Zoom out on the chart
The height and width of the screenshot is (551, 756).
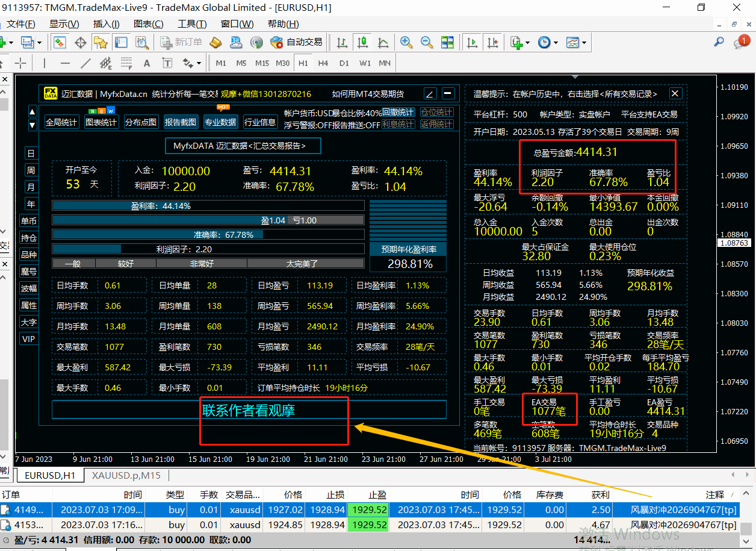tap(426, 42)
